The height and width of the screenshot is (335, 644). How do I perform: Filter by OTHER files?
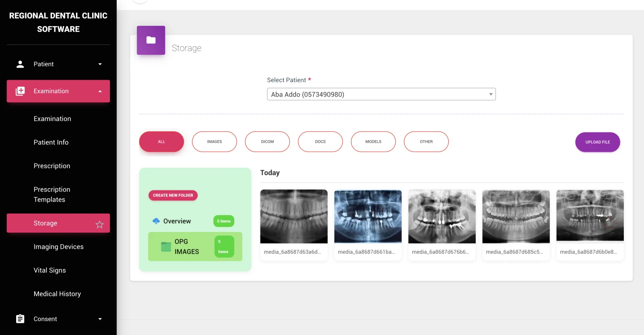(426, 142)
